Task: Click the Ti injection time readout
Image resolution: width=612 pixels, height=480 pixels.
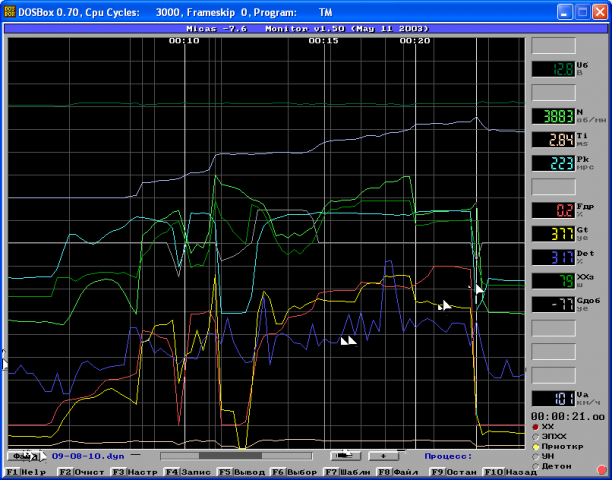Action: point(551,139)
